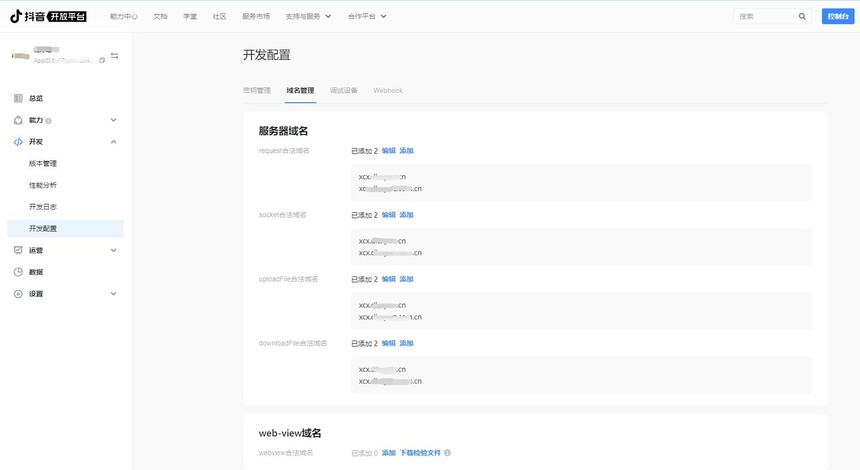Screen dimensions: 860x470
Task: Open the 支持与服务 dropdown menu
Action: click(308, 16)
